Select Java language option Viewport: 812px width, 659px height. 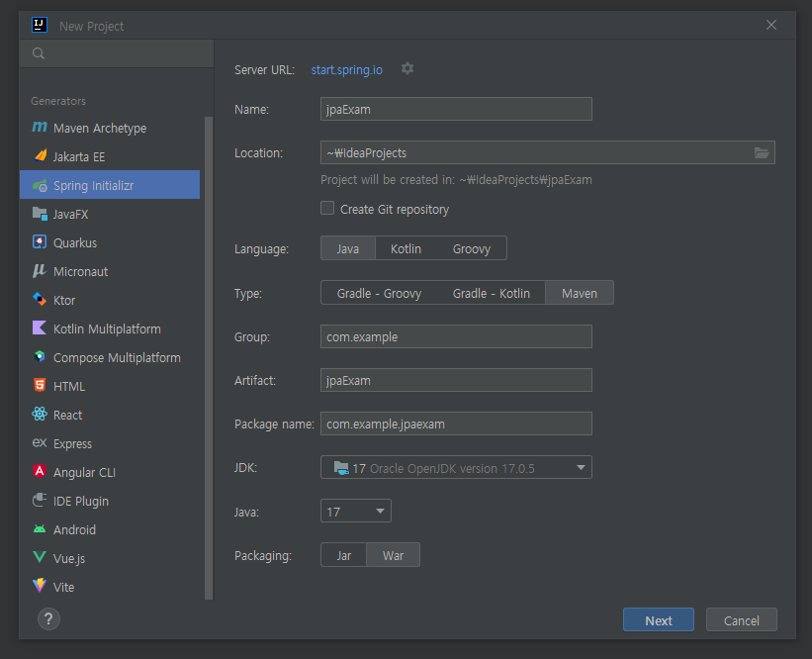[348, 248]
